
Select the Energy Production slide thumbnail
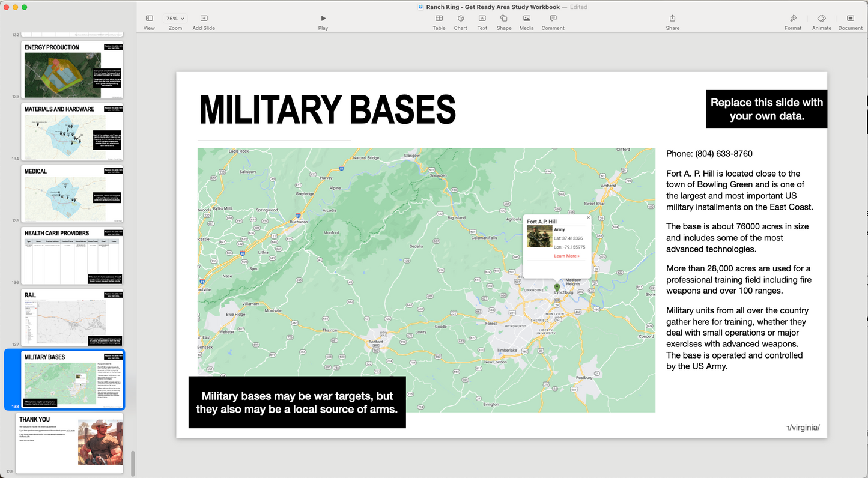tap(72, 70)
